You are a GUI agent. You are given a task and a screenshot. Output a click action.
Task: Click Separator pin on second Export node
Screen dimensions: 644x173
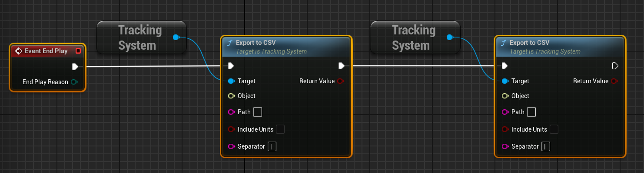coord(505,146)
